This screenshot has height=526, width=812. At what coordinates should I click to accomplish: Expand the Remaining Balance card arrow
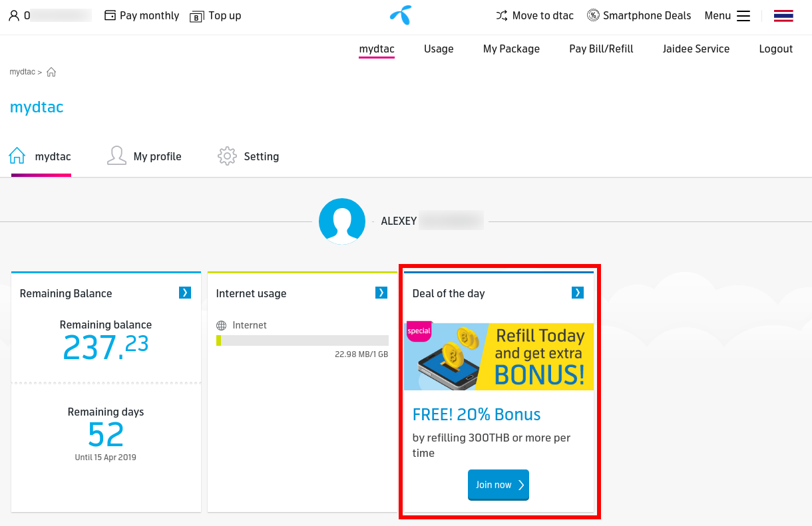pos(185,293)
